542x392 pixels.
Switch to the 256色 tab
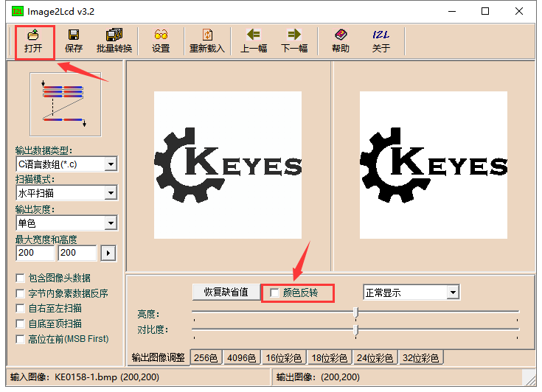tap(206, 358)
